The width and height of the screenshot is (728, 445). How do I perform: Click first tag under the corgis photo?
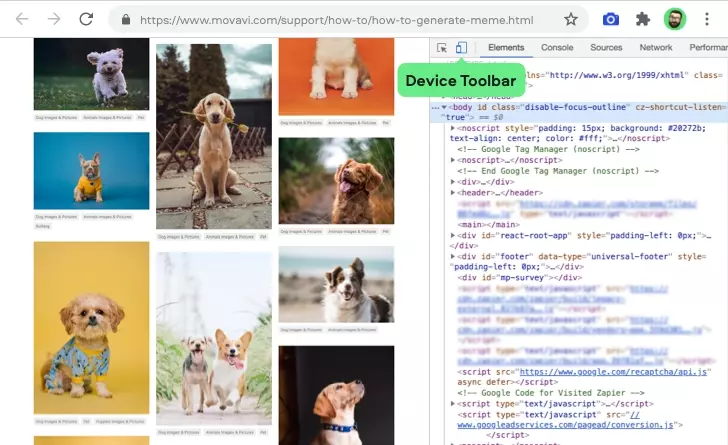[178, 432]
